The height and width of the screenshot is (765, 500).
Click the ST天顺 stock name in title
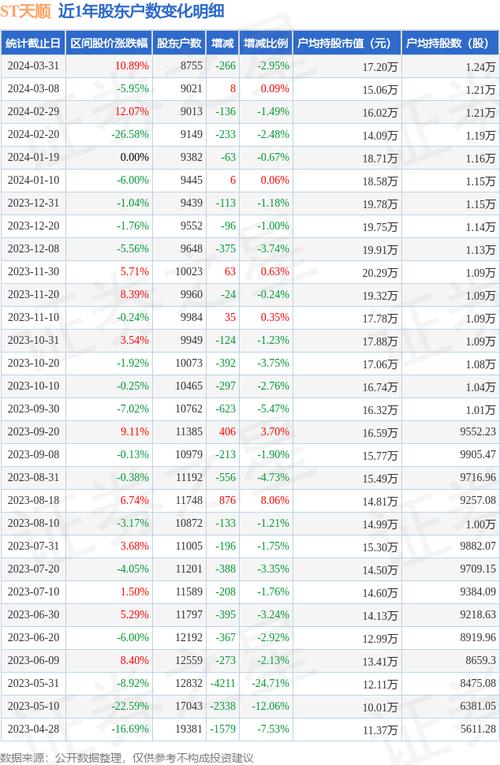[x=26, y=11]
